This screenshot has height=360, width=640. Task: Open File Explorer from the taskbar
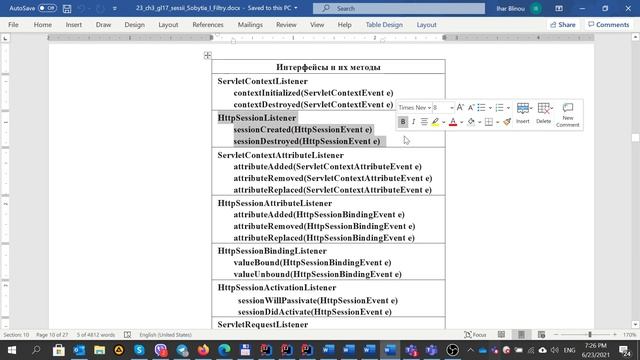(x=99, y=350)
